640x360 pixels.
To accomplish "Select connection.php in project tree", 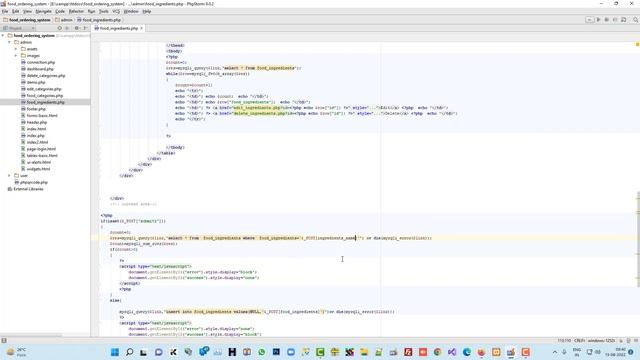I will pyautogui.click(x=38, y=62).
